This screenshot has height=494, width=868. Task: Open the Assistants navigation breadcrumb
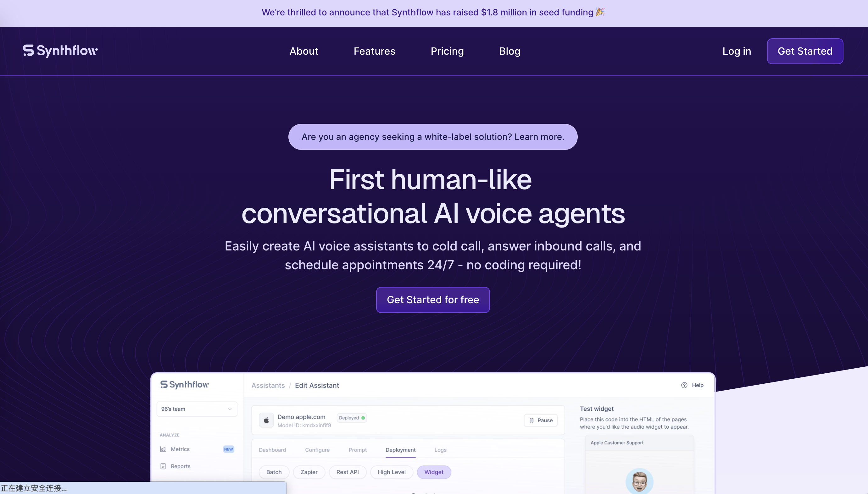268,385
